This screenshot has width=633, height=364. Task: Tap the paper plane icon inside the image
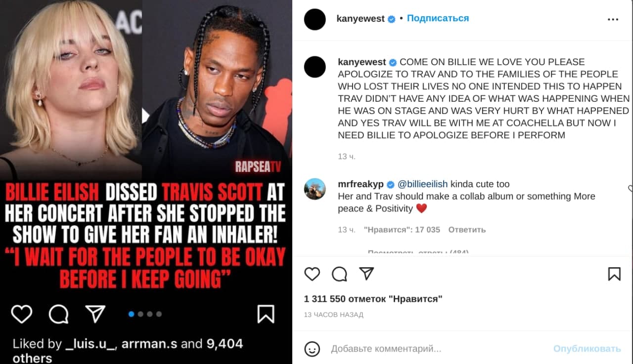(95, 314)
